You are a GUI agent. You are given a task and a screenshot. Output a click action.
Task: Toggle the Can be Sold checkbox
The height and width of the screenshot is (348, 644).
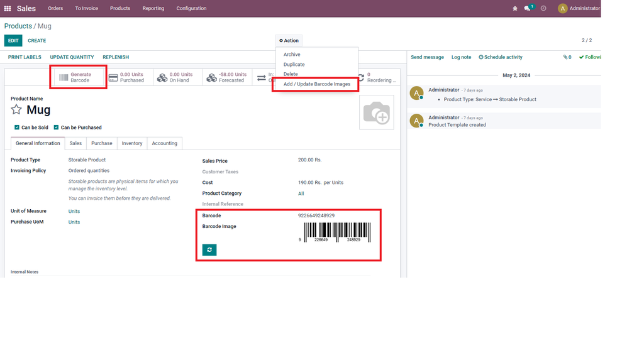(x=17, y=128)
